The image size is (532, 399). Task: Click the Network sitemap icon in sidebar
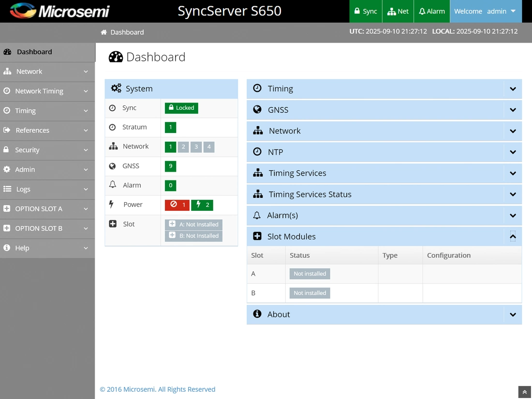7,72
